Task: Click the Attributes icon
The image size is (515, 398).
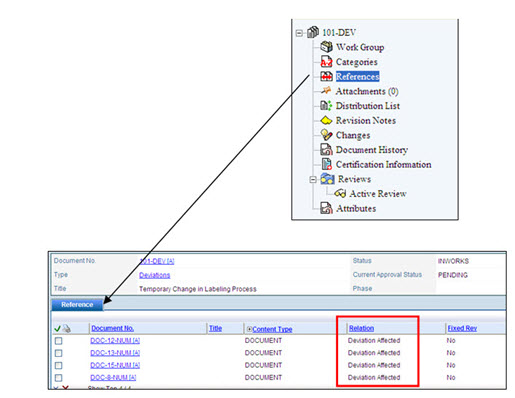Action: 326,208
